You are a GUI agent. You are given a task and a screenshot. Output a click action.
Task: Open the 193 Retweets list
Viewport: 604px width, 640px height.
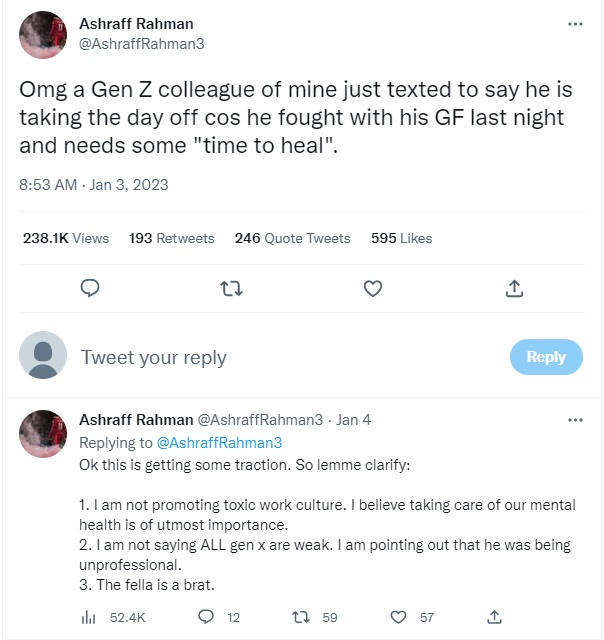pyautogui.click(x=171, y=238)
